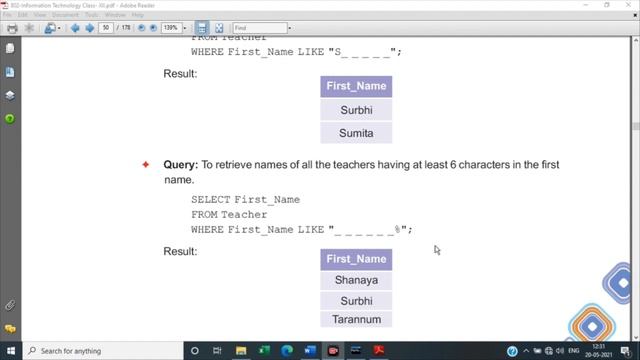Click the network globe tray icon
Viewport: 640px width, 360px height.
pos(549,351)
